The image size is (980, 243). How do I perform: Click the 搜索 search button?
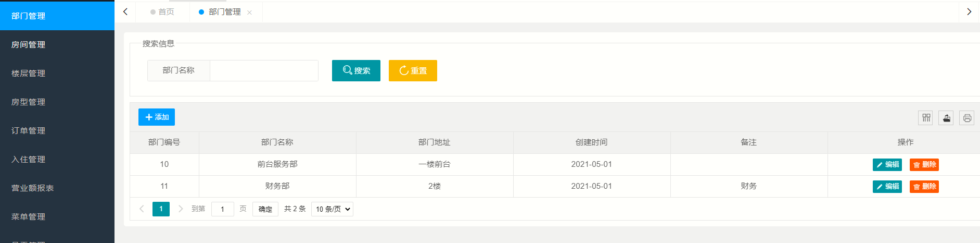356,70
